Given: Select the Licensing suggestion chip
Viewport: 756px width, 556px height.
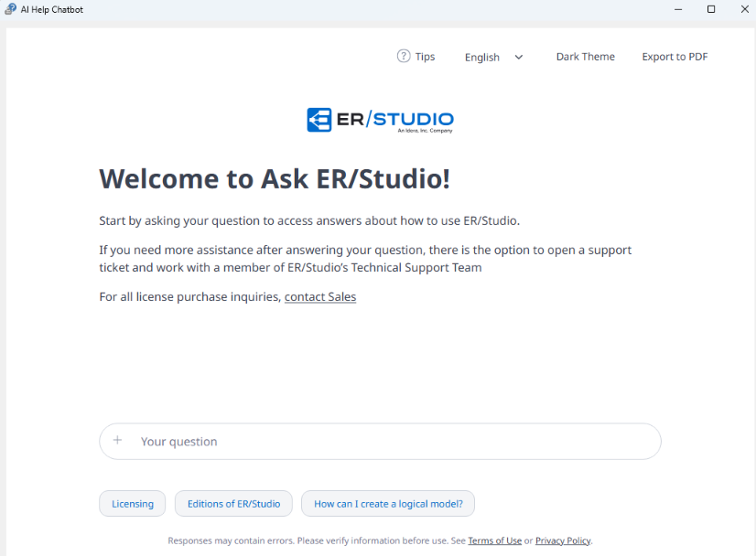Looking at the screenshot, I should coord(133,504).
